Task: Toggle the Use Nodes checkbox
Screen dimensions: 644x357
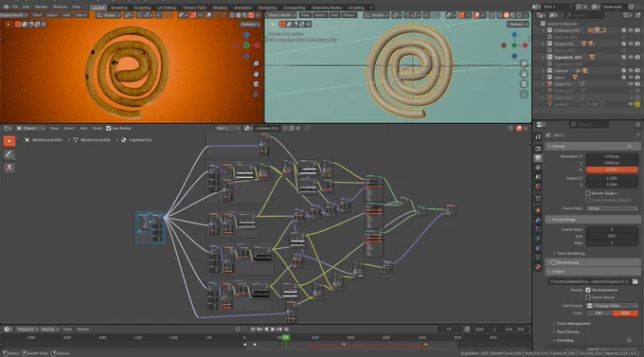Action: pos(108,128)
